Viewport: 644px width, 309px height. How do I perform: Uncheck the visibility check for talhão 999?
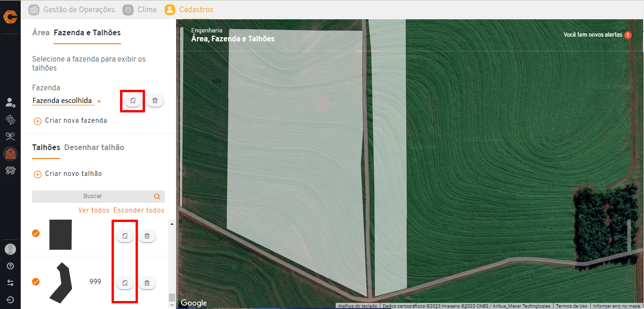pyautogui.click(x=36, y=282)
